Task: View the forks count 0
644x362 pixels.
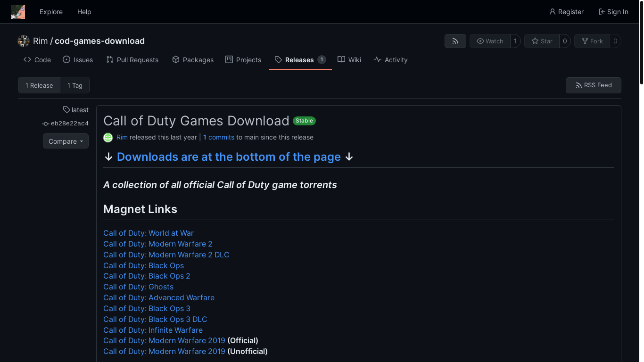Action: pos(615,41)
